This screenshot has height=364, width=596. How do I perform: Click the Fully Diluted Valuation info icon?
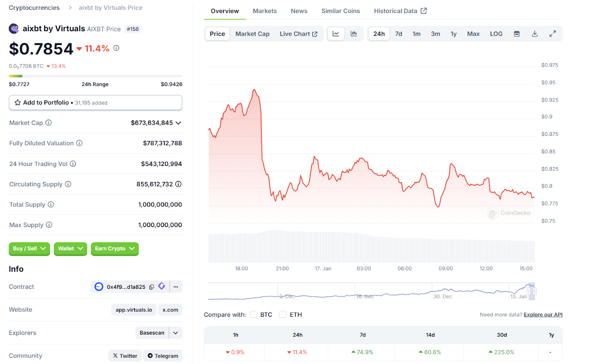pos(79,143)
